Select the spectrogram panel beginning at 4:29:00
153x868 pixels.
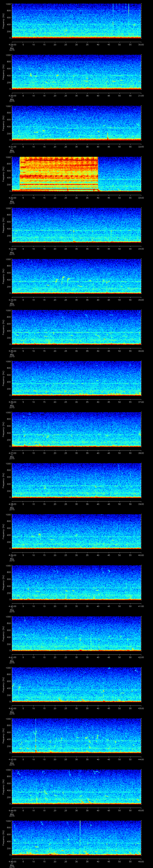coord(76,21)
